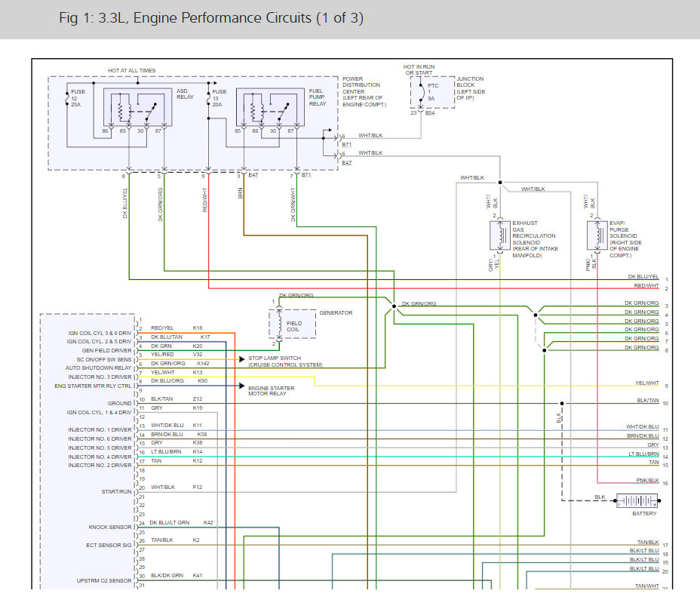Click the 'BRN/DK BLU' label at pin 14
The height and width of the screenshot is (609, 700).
click(167, 434)
